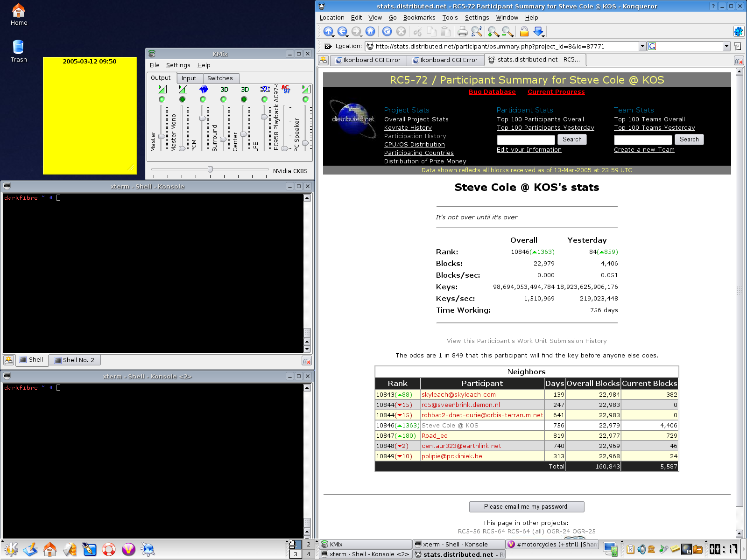Clear the Konqueror location bar
This screenshot has width=747, height=560.
[x=328, y=46]
